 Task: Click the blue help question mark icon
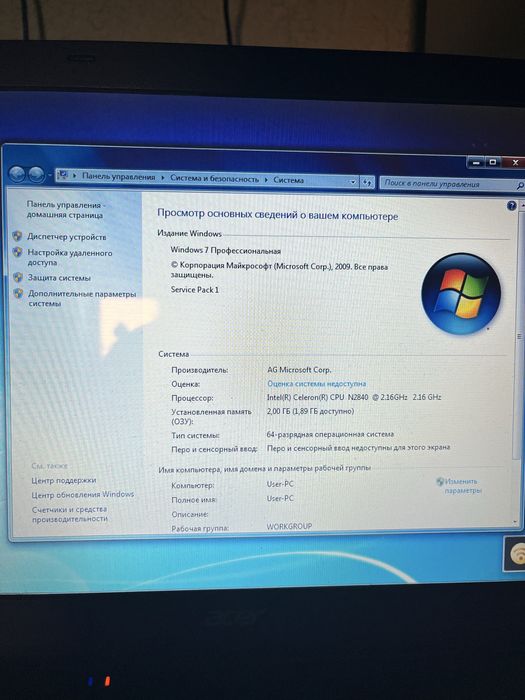(512, 206)
